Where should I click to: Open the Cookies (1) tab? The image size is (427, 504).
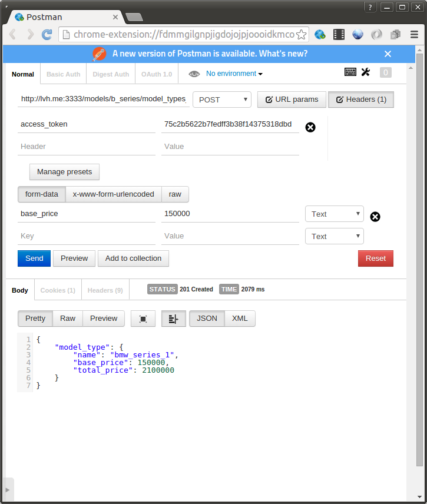pyautogui.click(x=58, y=290)
